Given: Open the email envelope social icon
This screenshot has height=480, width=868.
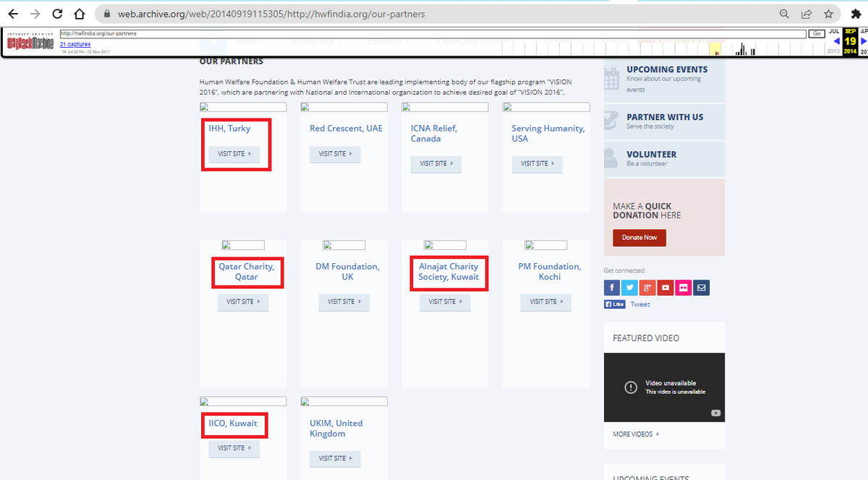Looking at the screenshot, I should pyautogui.click(x=702, y=288).
